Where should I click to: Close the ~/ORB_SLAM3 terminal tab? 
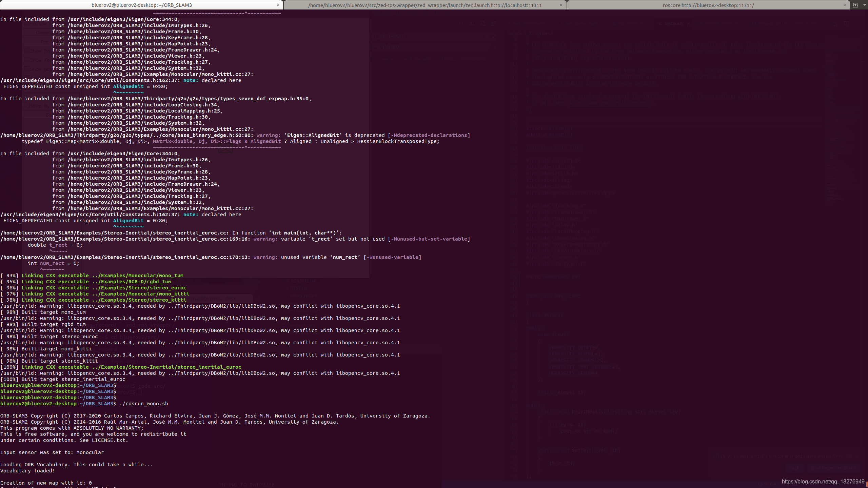pyautogui.click(x=277, y=5)
